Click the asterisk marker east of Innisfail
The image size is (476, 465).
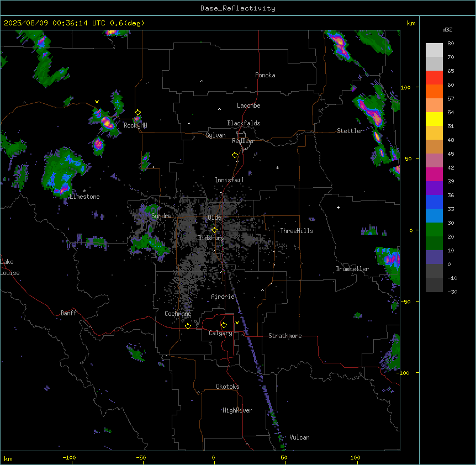pyautogui.click(x=277, y=167)
